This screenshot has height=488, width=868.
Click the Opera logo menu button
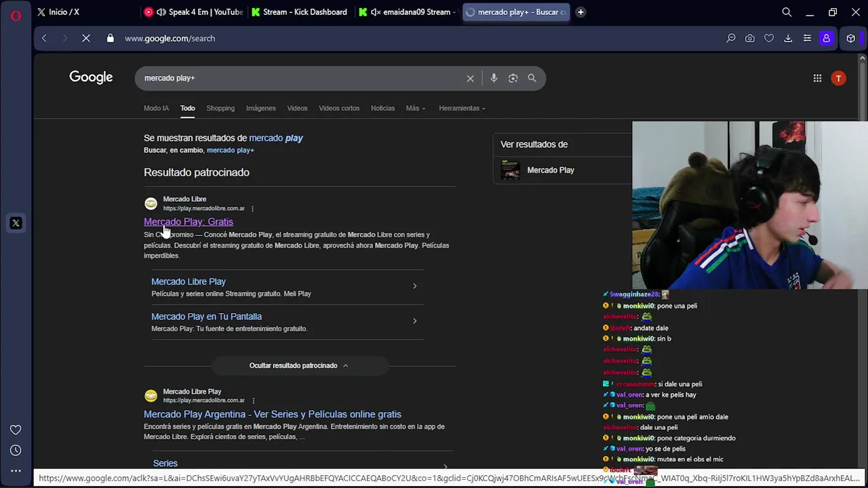pyautogui.click(x=16, y=16)
